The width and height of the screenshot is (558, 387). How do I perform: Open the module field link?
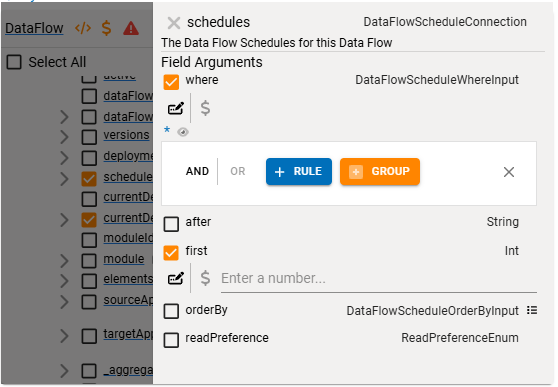tap(124, 259)
